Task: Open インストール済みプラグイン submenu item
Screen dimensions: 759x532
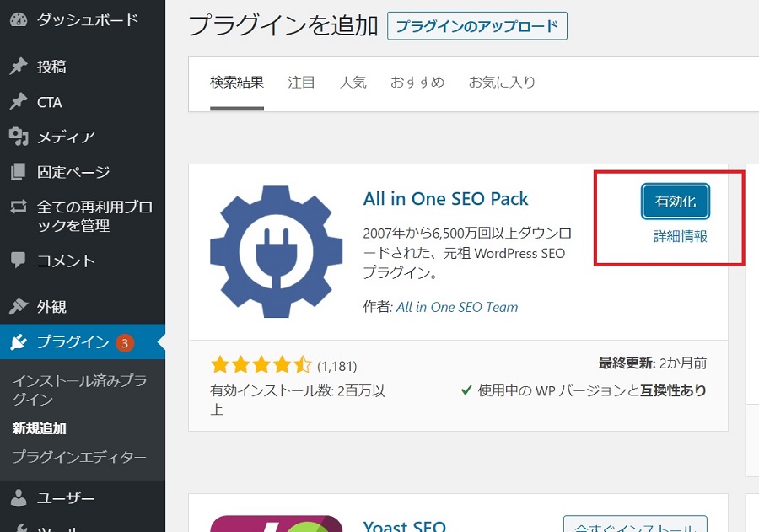Action: (x=79, y=390)
